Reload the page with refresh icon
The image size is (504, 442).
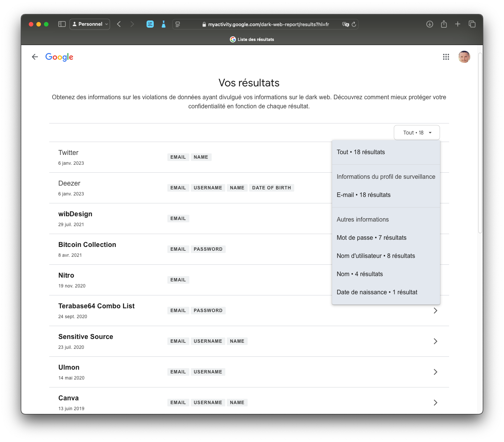(x=354, y=24)
